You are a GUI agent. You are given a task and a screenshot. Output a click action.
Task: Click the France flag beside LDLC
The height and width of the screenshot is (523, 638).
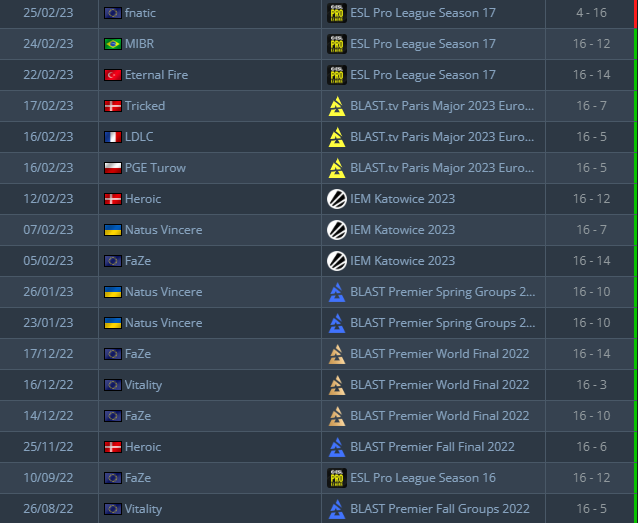pyautogui.click(x=113, y=137)
